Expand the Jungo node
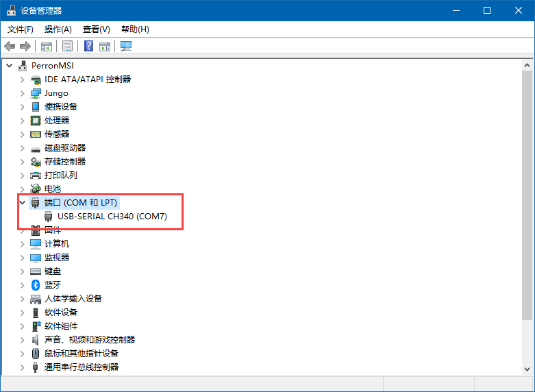 (x=23, y=93)
